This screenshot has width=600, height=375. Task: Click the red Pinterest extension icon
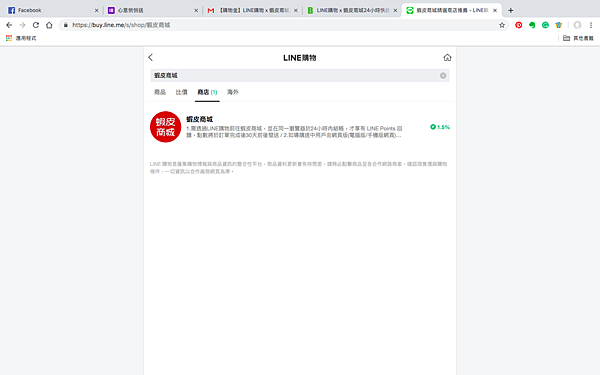coord(518,25)
